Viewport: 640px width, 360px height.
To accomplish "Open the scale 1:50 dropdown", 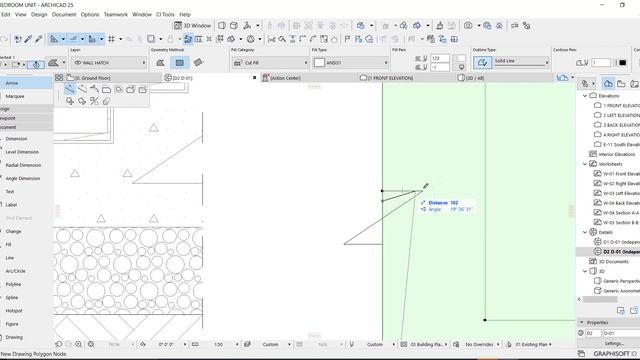I will (x=220, y=344).
